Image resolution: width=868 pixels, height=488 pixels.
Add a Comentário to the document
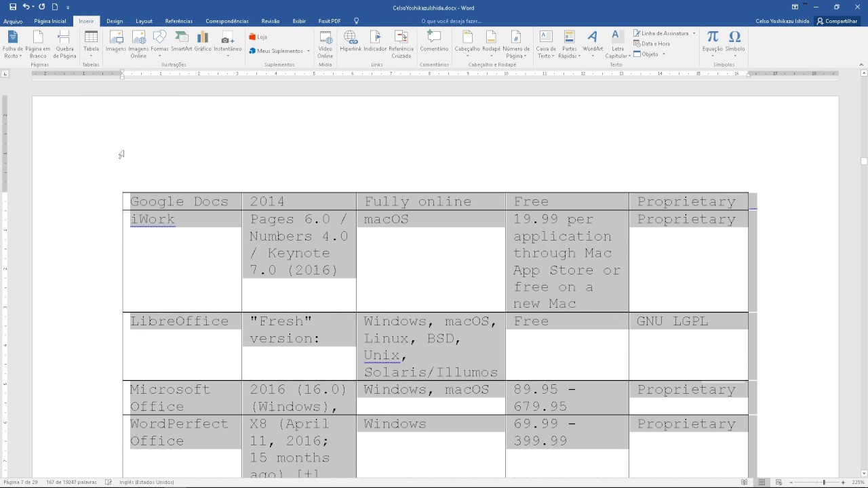pyautogui.click(x=434, y=42)
